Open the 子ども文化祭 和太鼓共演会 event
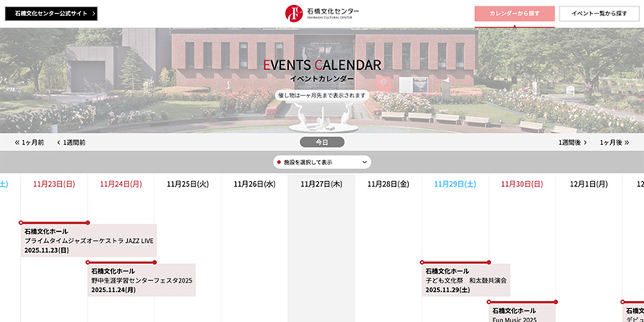The width and height of the screenshot is (644, 322). pyautogui.click(x=465, y=280)
